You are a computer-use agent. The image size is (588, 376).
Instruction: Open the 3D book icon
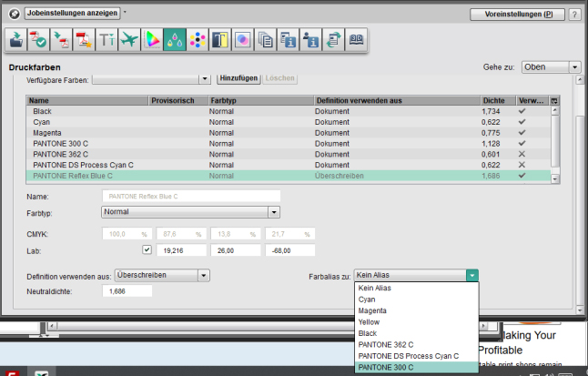[x=356, y=39]
